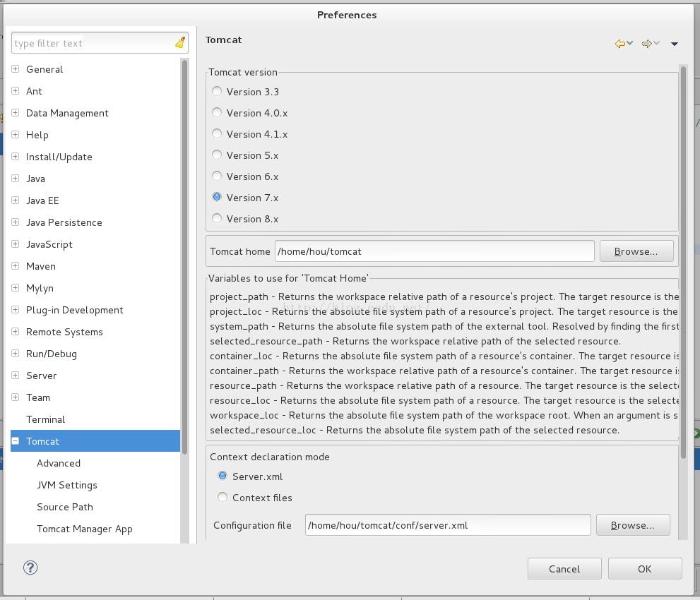The image size is (700, 600).
Task: Expand the Remote Systems node
Action: pyautogui.click(x=15, y=331)
